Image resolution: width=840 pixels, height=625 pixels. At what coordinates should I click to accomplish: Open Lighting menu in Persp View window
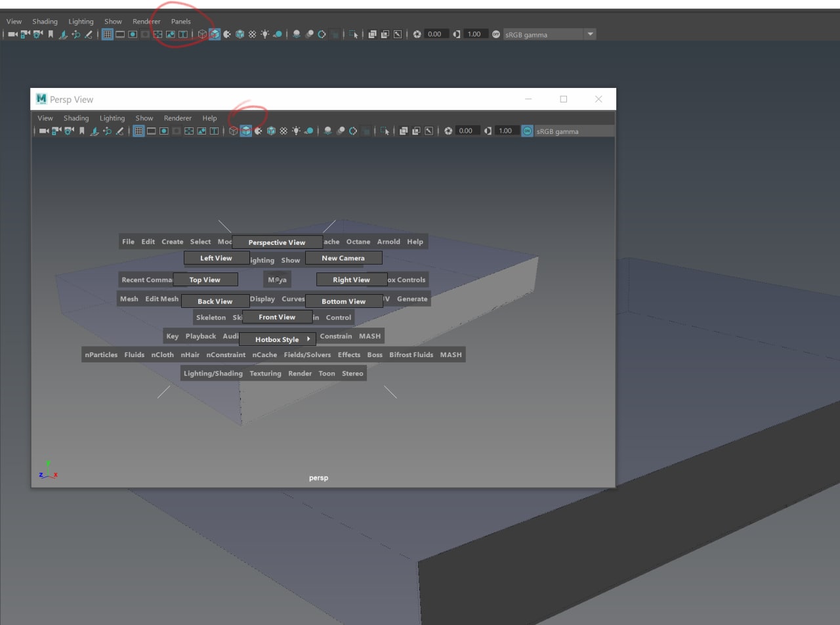112,118
